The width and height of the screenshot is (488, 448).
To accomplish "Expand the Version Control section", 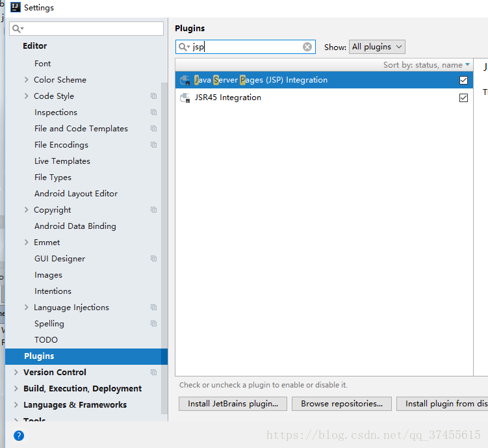I will pos(16,372).
